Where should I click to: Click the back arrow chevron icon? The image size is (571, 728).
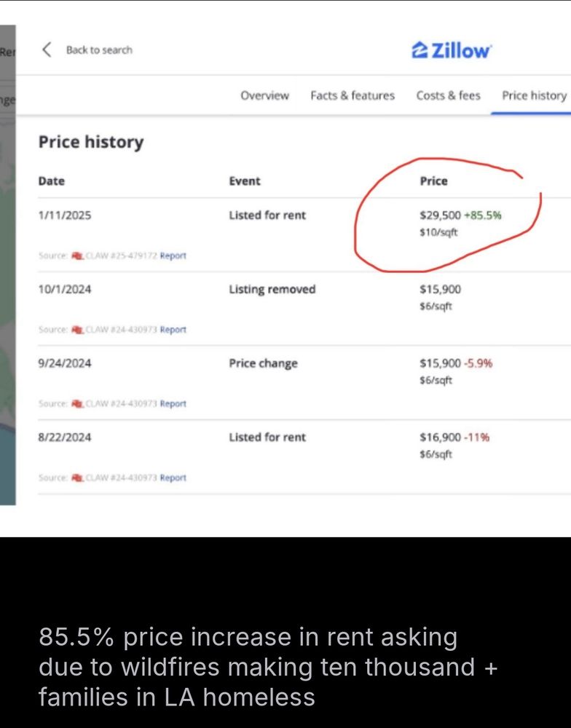[x=47, y=50]
